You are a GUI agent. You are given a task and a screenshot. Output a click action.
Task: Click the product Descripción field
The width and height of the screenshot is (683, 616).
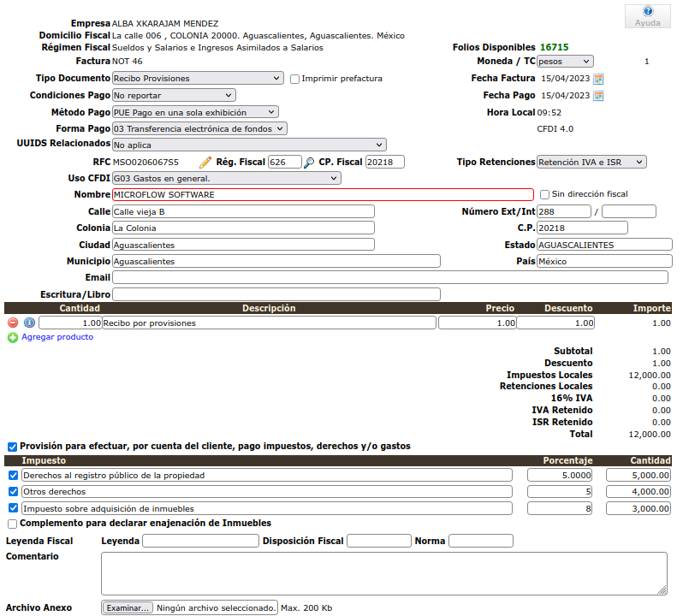pos(269,323)
